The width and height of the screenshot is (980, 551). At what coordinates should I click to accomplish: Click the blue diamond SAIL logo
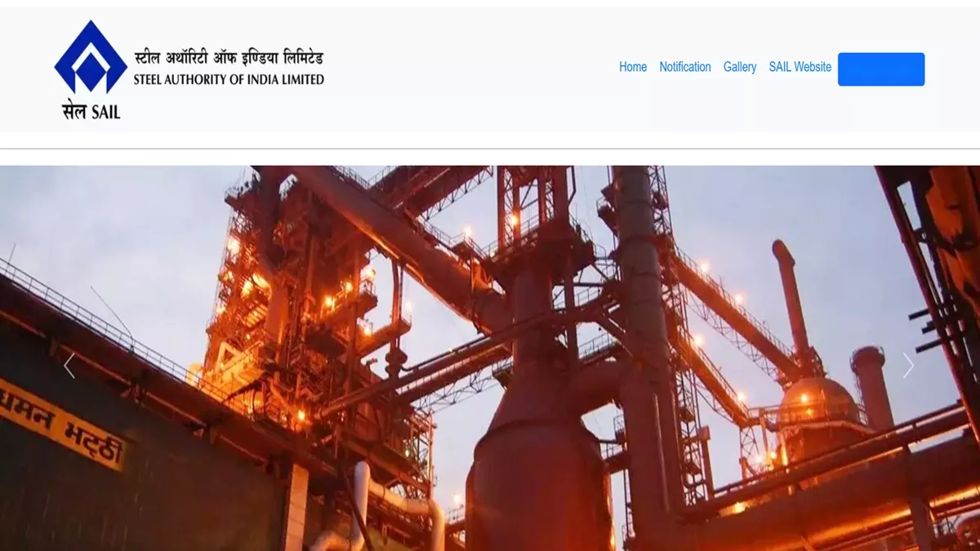91,57
